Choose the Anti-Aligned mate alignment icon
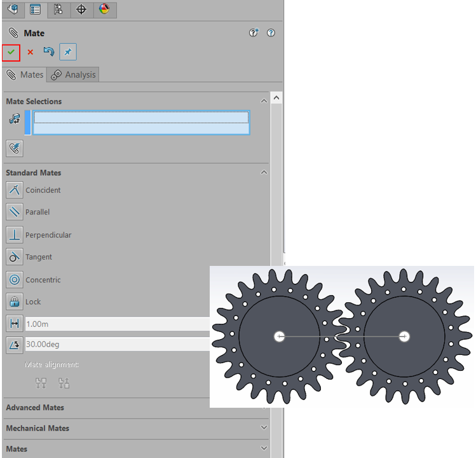This screenshot has width=476, height=458. (x=64, y=383)
